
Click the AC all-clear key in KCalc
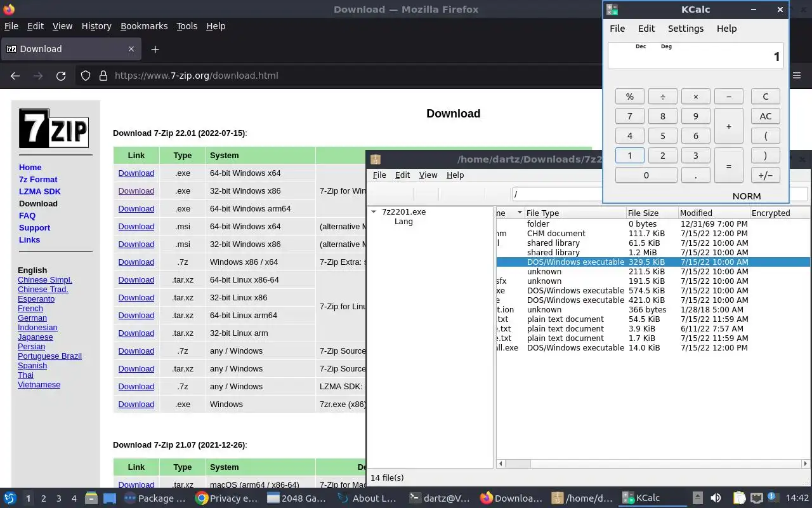coord(765,116)
